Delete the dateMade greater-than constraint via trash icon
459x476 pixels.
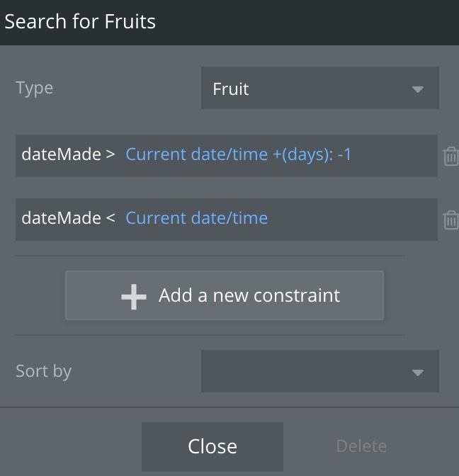pyautogui.click(x=450, y=156)
